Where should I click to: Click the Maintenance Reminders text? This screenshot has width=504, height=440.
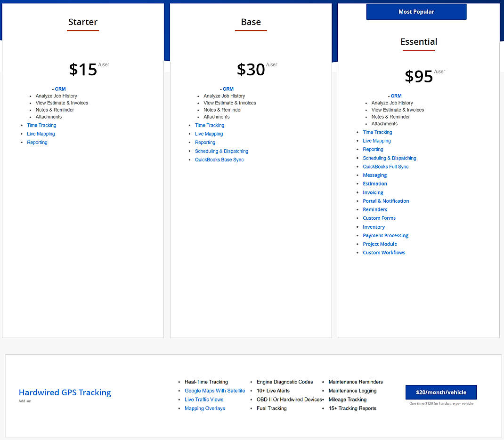click(x=356, y=382)
